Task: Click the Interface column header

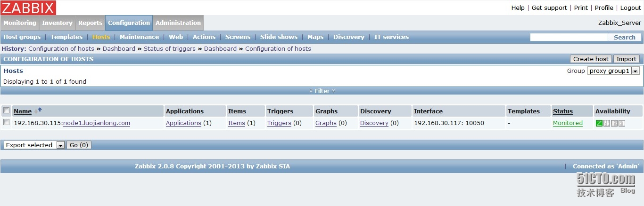Action: 428,111
